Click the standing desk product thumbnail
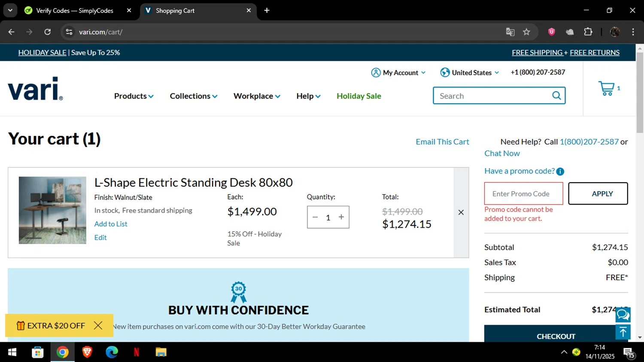 tap(52, 210)
